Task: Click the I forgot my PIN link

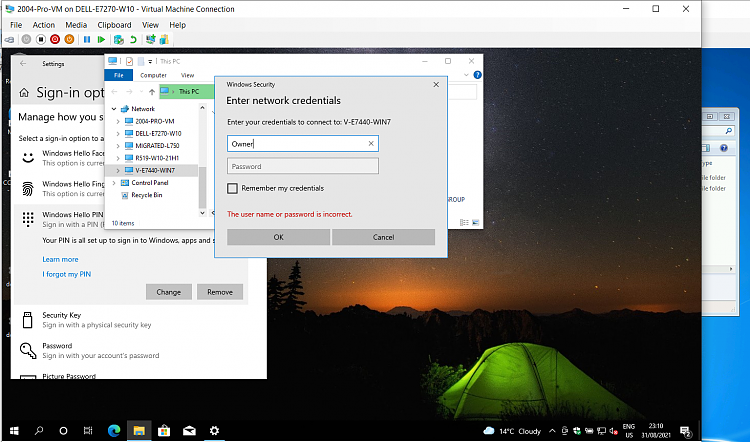Action: pos(66,274)
